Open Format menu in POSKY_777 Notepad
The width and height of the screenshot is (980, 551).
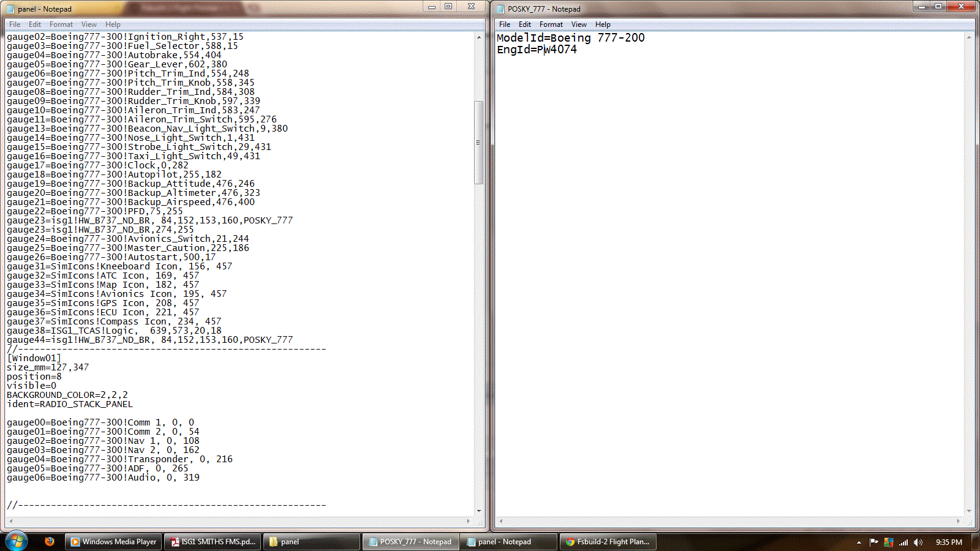(x=551, y=24)
